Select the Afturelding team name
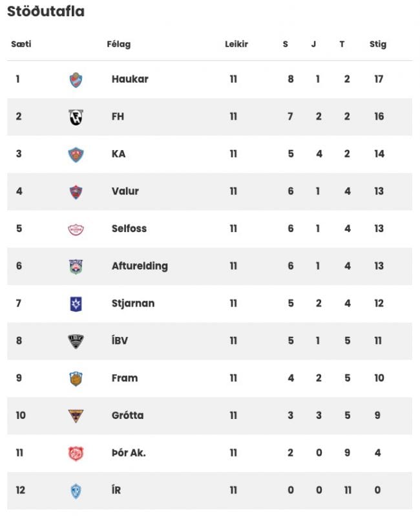The height and width of the screenshot is (516, 420). pos(139,266)
